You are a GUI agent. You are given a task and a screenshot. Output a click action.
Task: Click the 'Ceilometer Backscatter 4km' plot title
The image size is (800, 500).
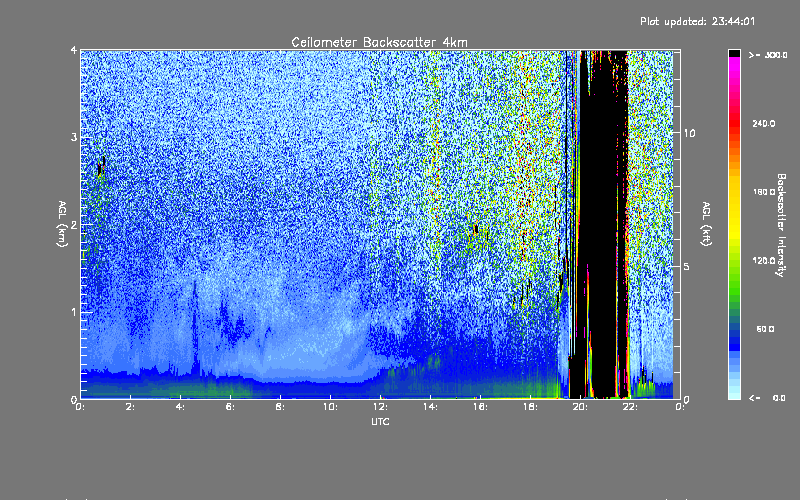[x=379, y=42]
